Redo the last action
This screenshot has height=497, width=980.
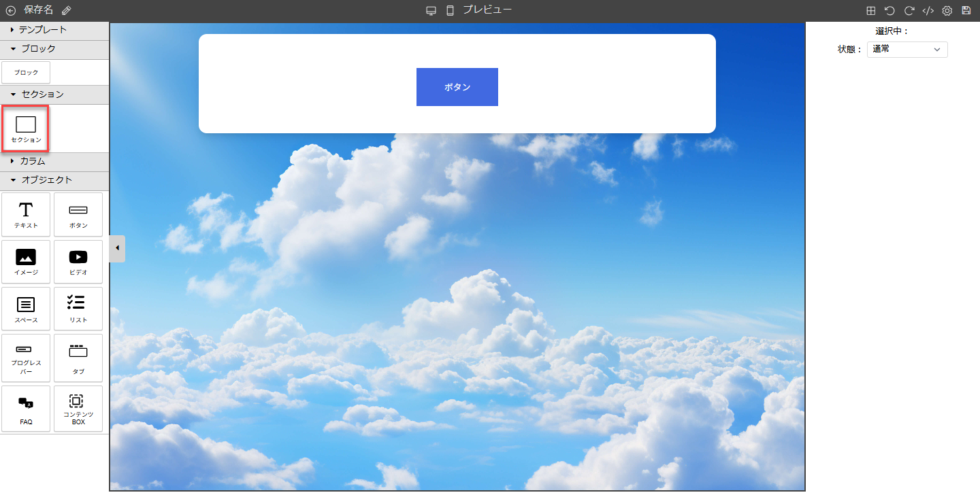909,11
